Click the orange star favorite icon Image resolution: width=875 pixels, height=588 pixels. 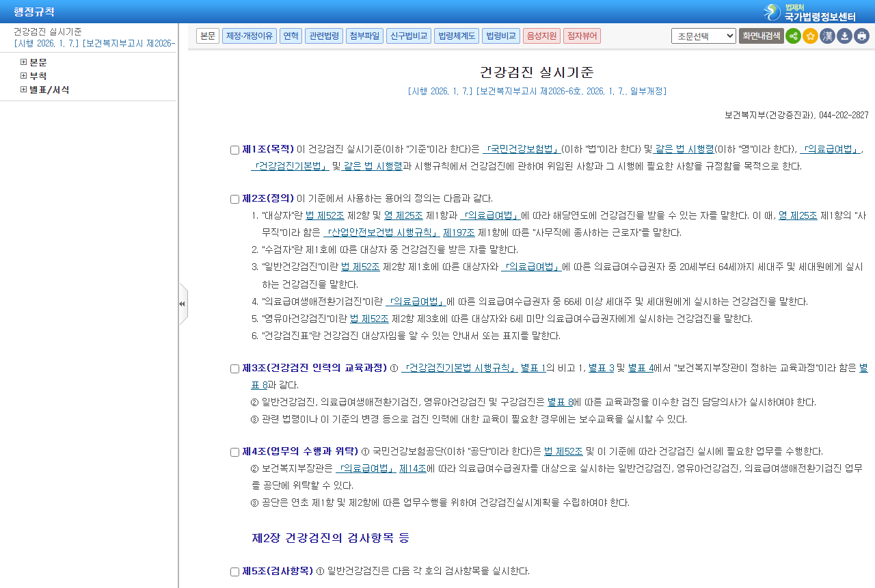(810, 36)
